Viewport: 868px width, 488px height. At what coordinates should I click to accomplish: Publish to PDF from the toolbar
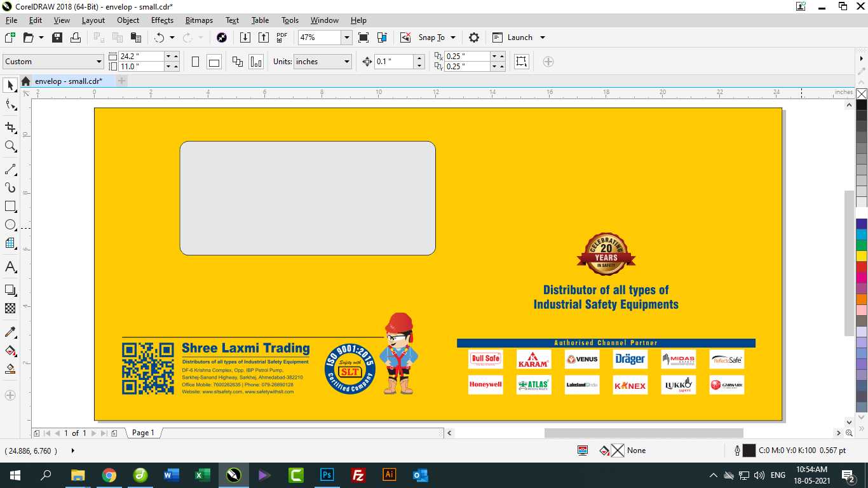coord(282,37)
